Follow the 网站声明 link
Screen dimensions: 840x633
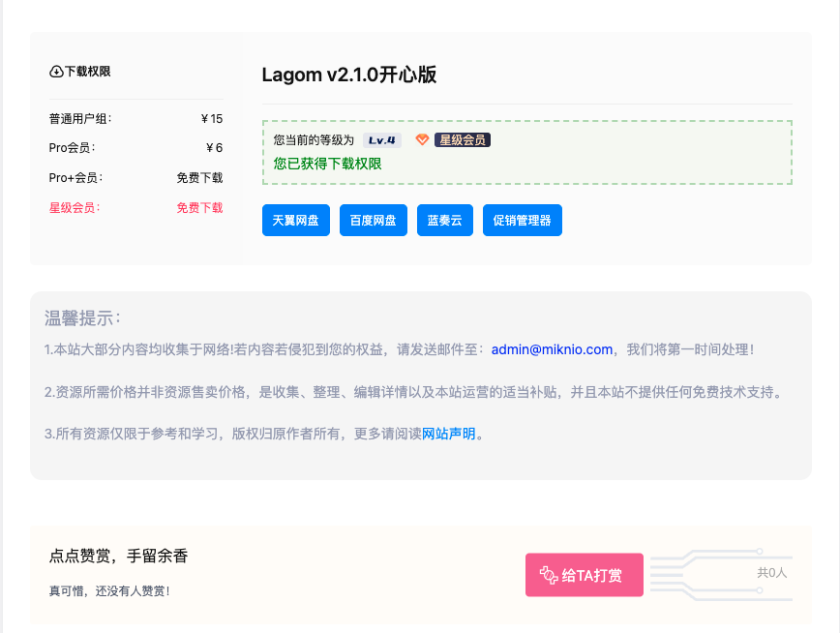449,434
